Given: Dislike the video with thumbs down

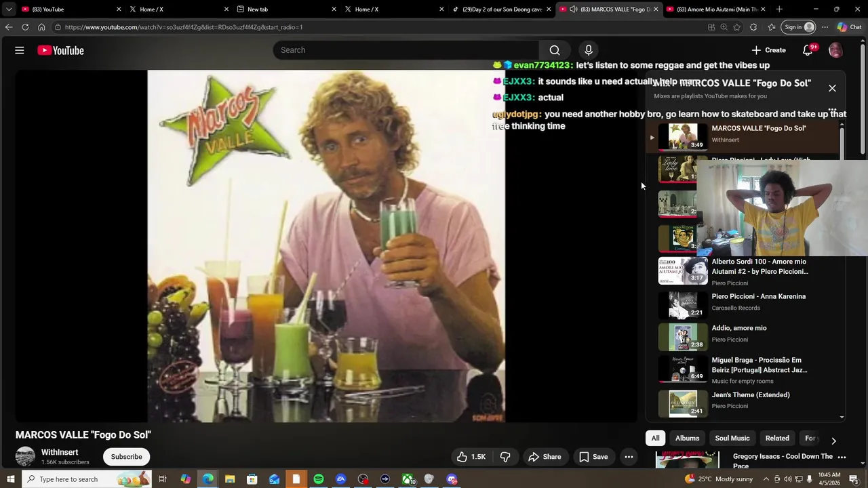Looking at the screenshot, I should tap(505, 457).
